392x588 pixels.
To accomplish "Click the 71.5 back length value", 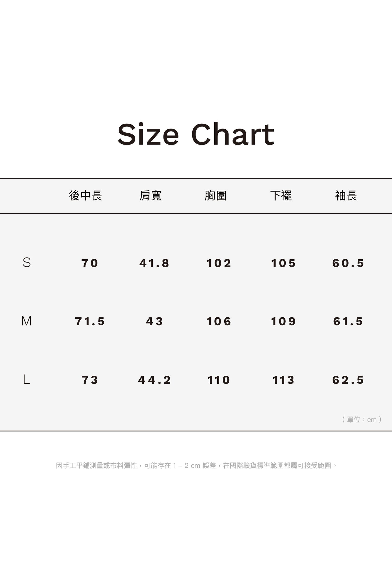I will point(90,321).
